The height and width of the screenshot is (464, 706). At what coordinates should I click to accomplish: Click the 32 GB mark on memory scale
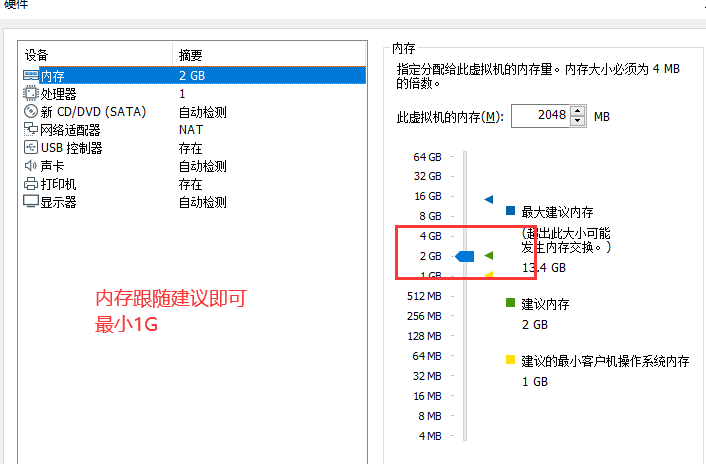pyautogui.click(x=427, y=176)
